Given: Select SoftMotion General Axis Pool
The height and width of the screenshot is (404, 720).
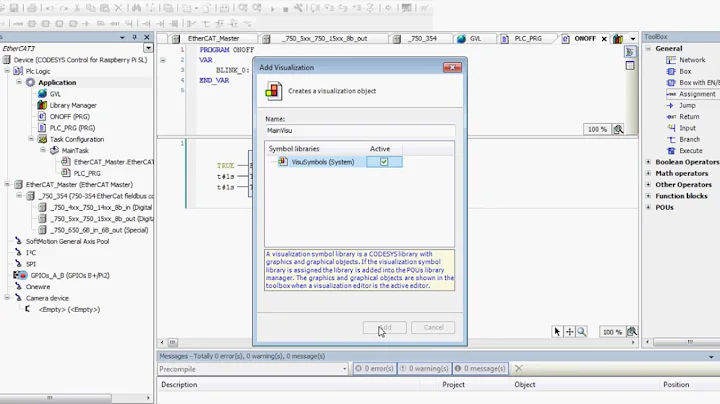Looking at the screenshot, I should pyautogui.click(x=67, y=241).
